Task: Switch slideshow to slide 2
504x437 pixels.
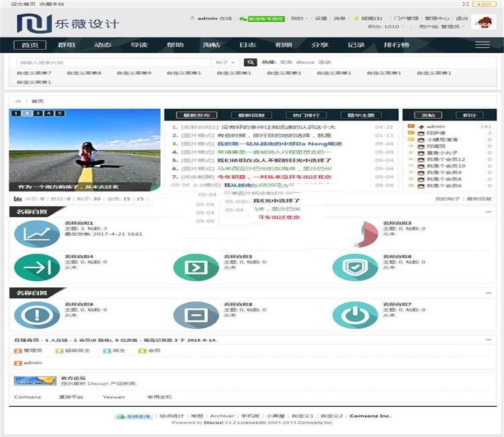Action: point(27,113)
